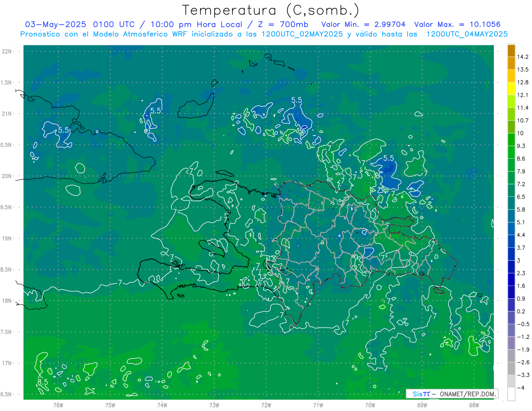Click the "18N" latitude axis label
Viewport: 532px width, 411px height.
click(x=8, y=301)
